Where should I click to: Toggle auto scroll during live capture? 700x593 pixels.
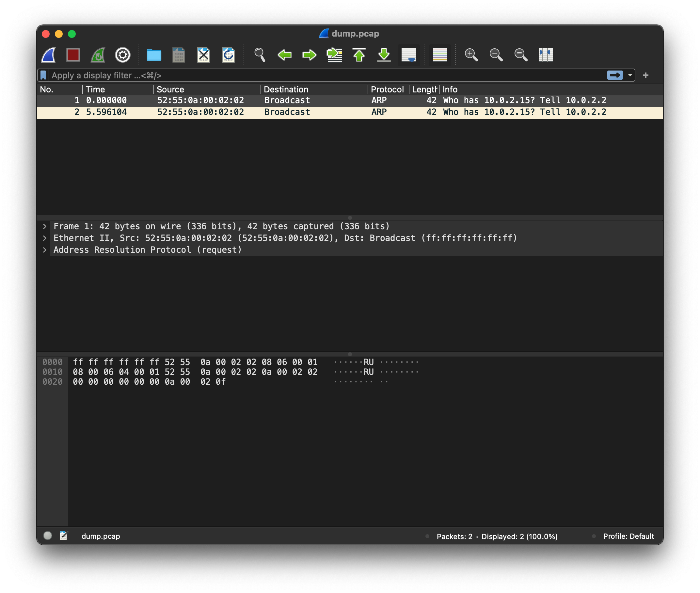coord(409,55)
